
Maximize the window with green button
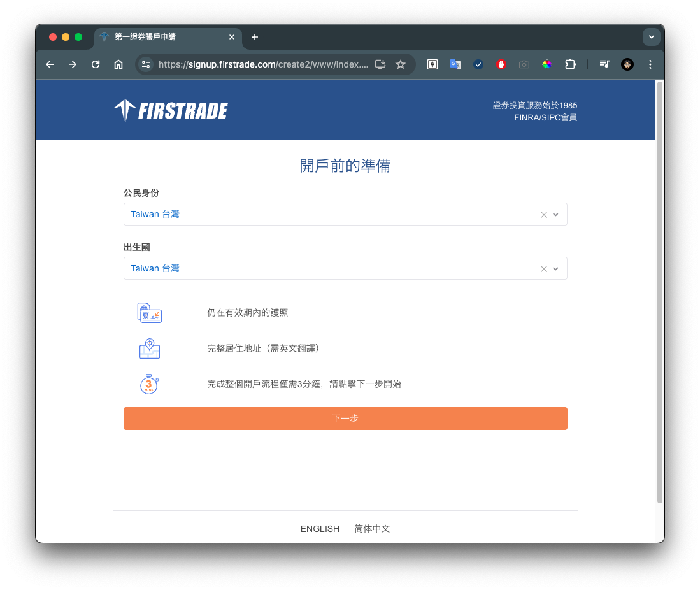pos(78,37)
